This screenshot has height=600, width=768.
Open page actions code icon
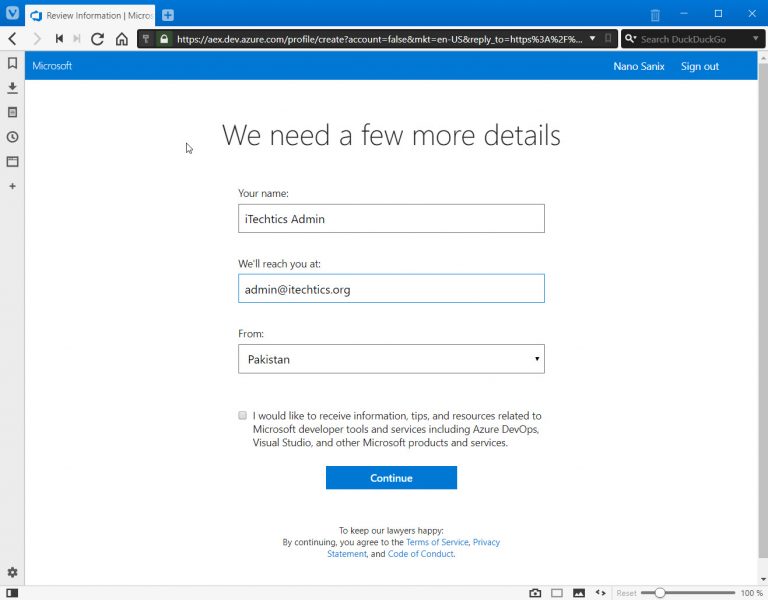(x=600, y=593)
